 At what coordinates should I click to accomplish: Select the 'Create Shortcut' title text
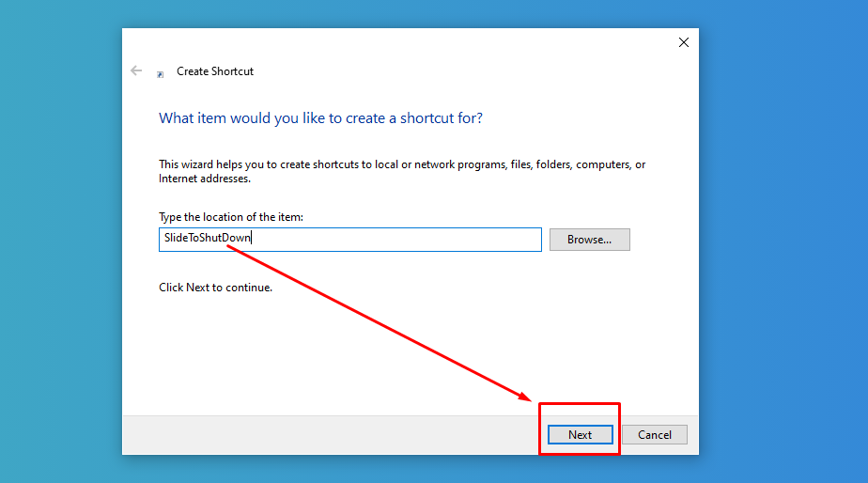coord(215,71)
